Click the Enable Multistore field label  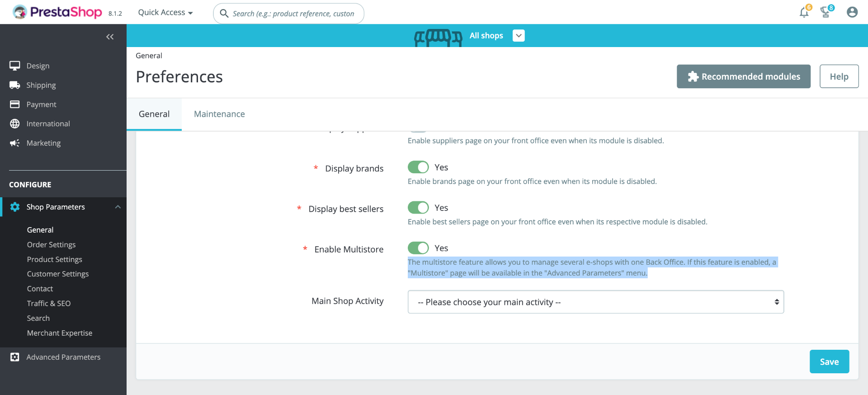pos(349,249)
